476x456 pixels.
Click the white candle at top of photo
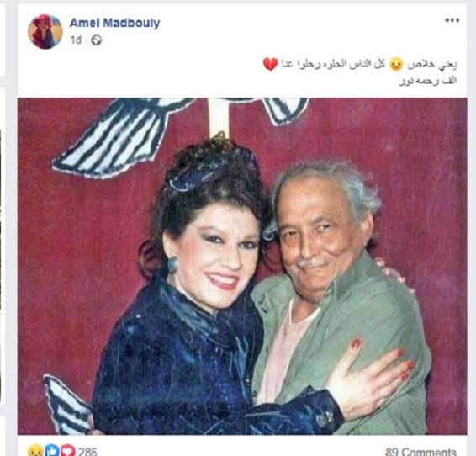(219, 116)
